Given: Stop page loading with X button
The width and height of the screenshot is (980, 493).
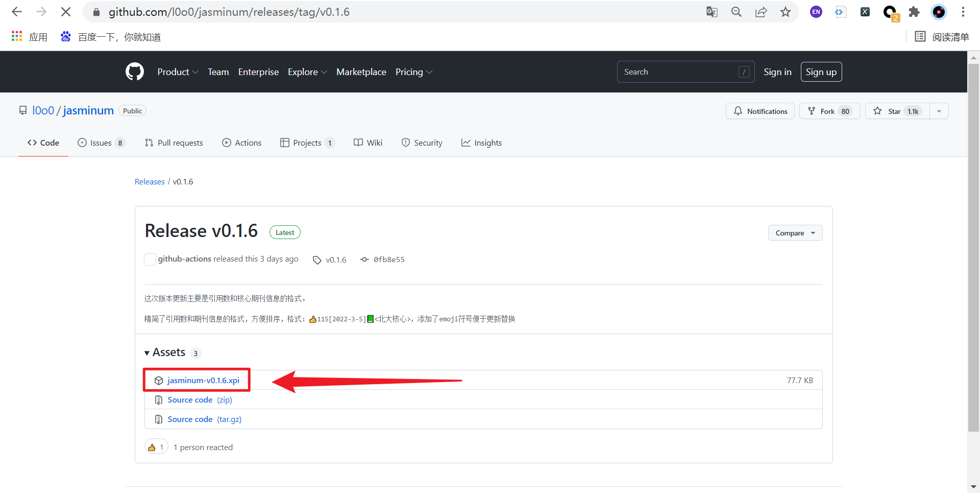Looking at the screenshot, I should pyautogui.click(x=66, y=12).
